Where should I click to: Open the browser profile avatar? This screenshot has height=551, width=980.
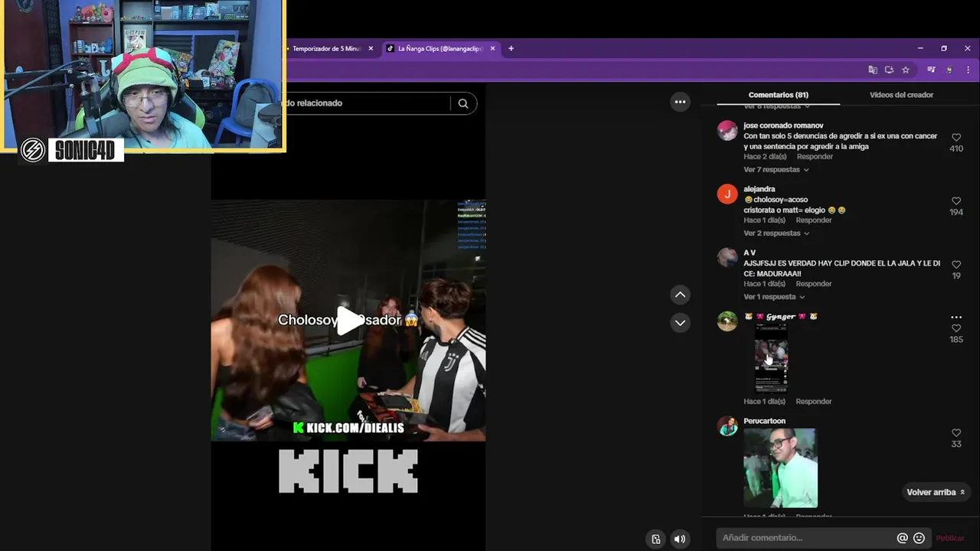(949, 70)
